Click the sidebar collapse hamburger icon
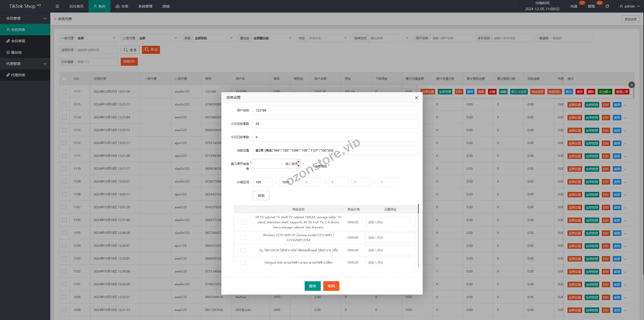The width and height of the screenshot is (644, 320). click(x=57, y=6)
